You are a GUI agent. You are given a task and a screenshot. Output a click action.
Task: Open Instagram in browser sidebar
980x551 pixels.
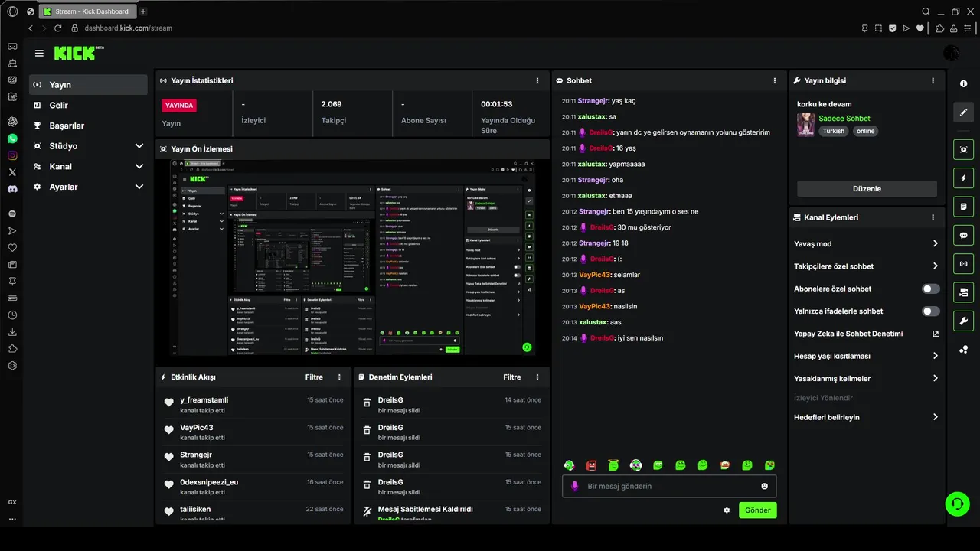coord(12,155)
